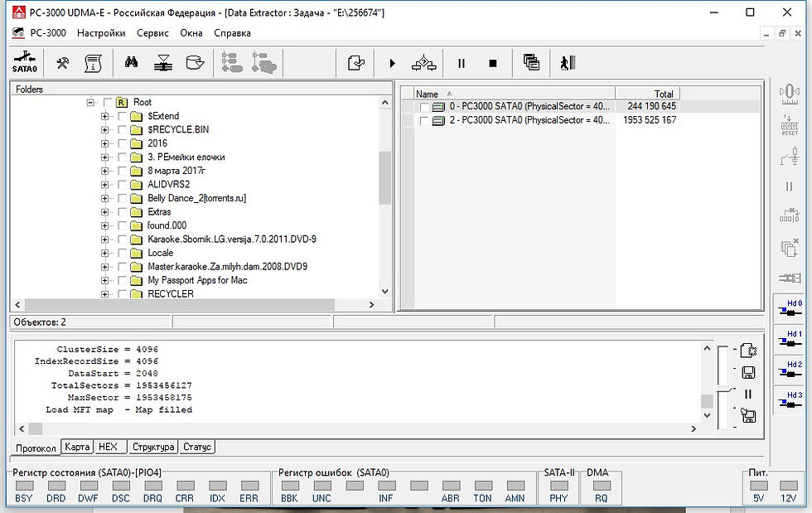The width and height of the screenshot is (812, 513).
Task: Switch to the Статус tab
Action: [x=197, y=447]
